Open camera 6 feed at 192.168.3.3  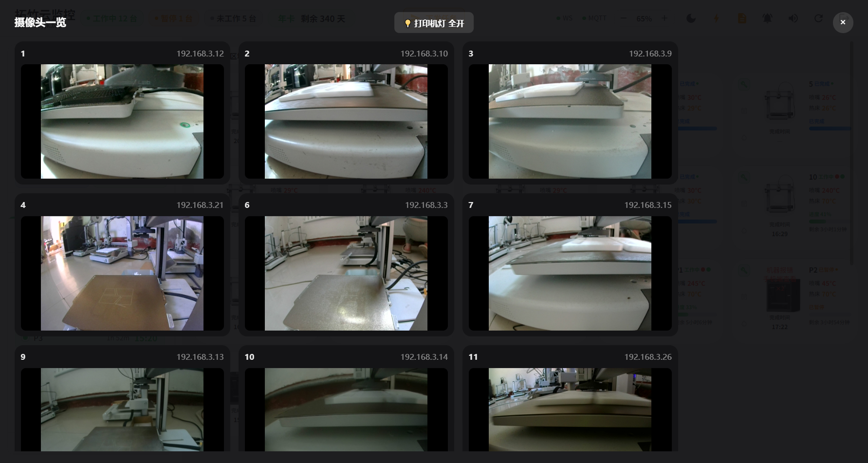pos(346,273)
